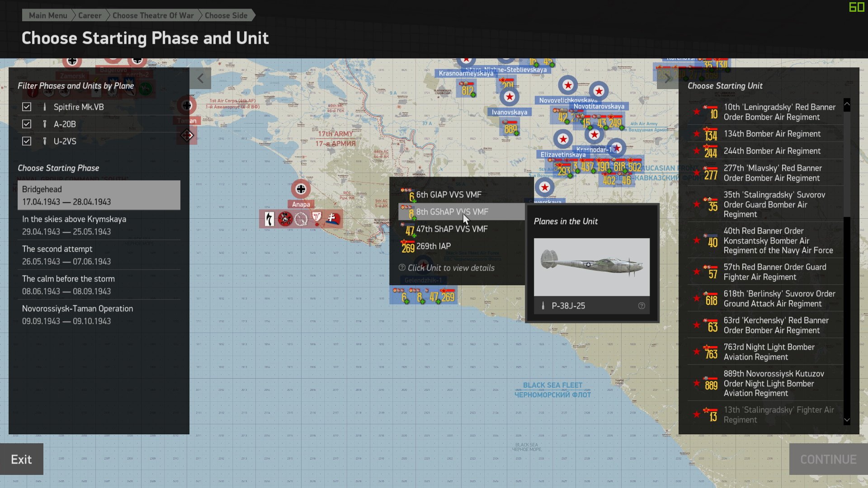Click the red star beside 134th Bomber Regiment
Image resolution: width=868 pixels, height=488 pixels.
697,134
